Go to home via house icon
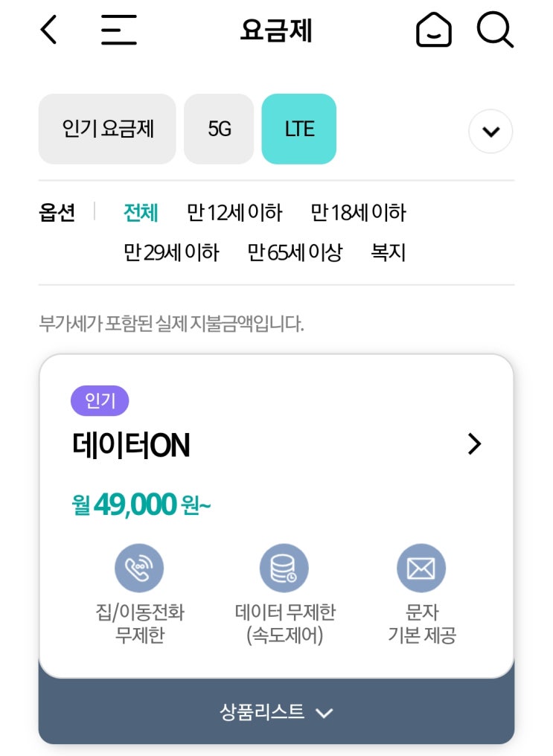The width and height of the screenshot is (553, 756). [x=433, y=31]
